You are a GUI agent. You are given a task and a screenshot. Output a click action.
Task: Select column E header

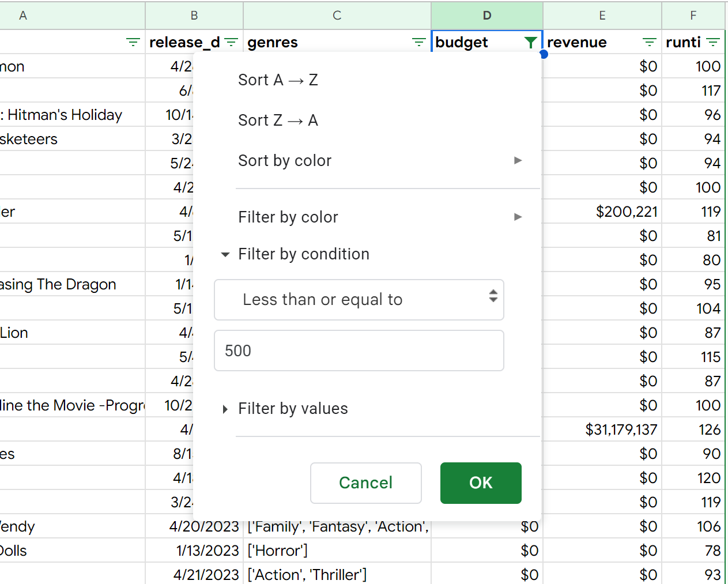click(x=602, y=16)
